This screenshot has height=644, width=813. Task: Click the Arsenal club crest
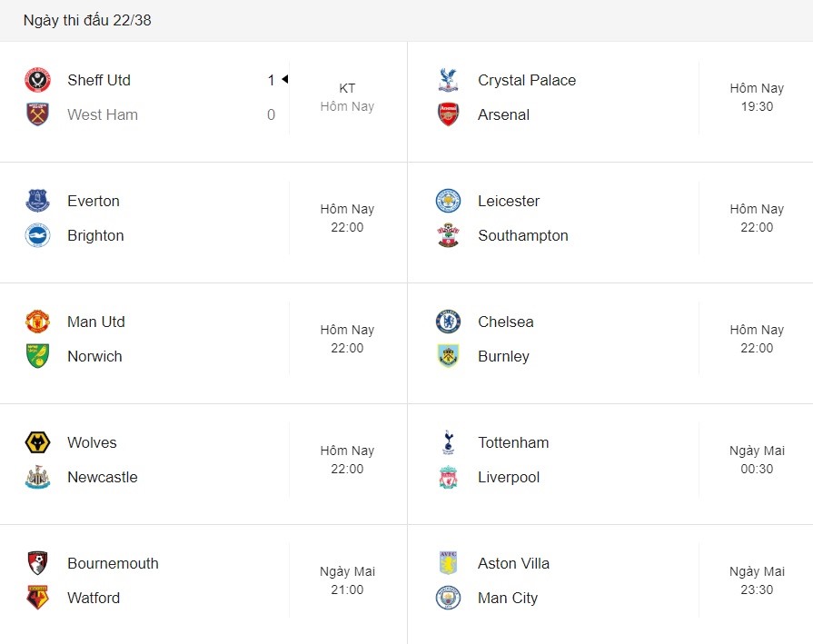448,114
